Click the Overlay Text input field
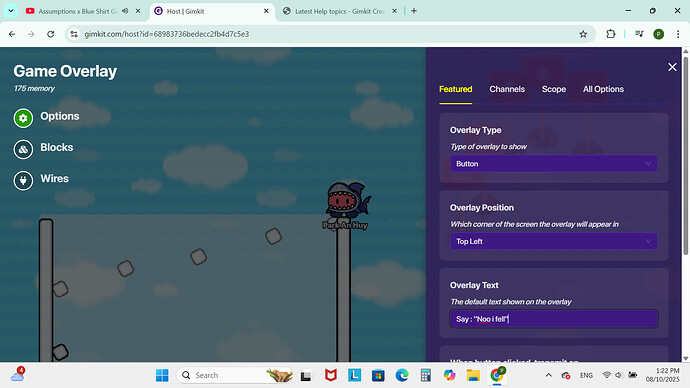690x388 pixels. (554, 319)
